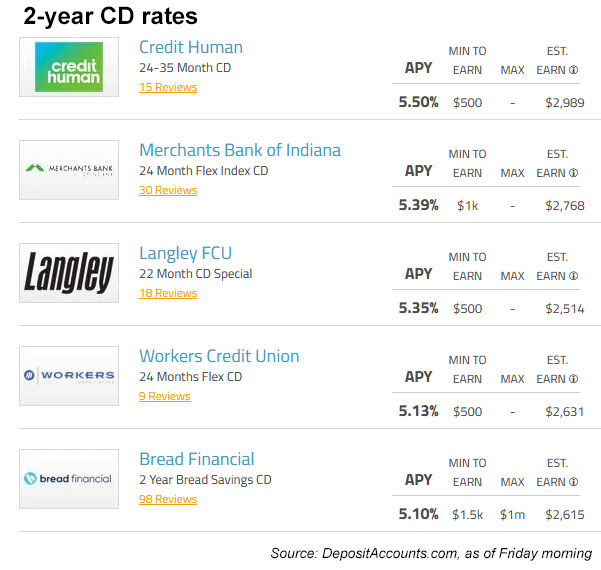Screen dimensions: 601x570
Task: Click Credit Human's Est. Earn info icon
Action: (573, 70)
